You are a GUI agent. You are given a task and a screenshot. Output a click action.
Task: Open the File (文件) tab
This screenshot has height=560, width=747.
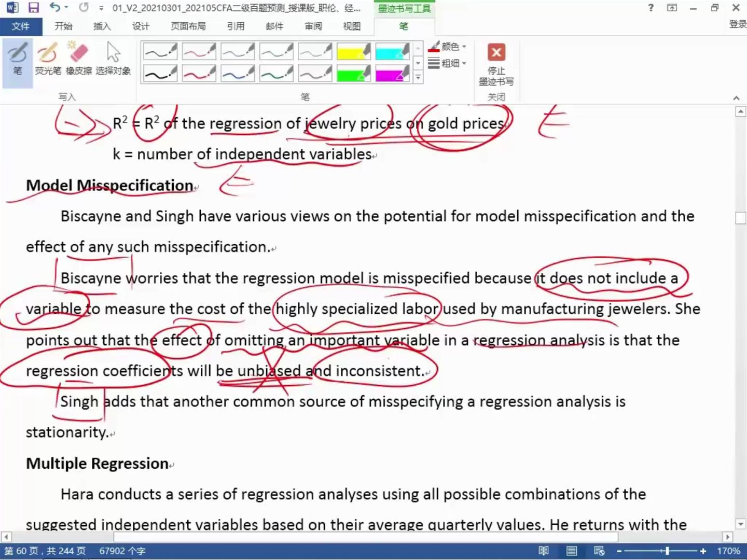[20, 26]
